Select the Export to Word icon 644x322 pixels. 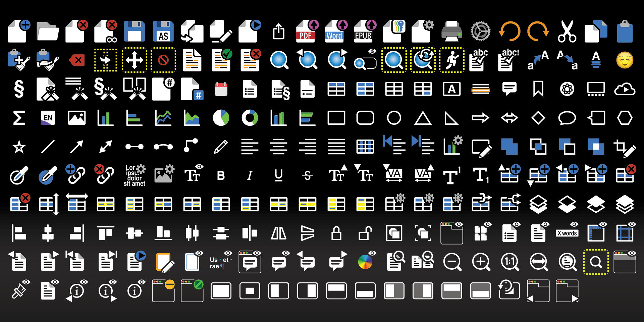coord(336,31)
